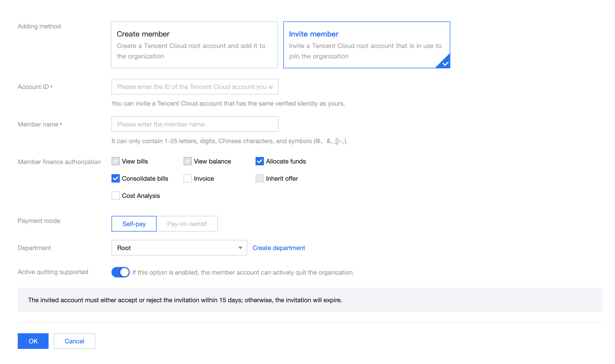
Task: Select the Invite member card
Action: [366, 45]
